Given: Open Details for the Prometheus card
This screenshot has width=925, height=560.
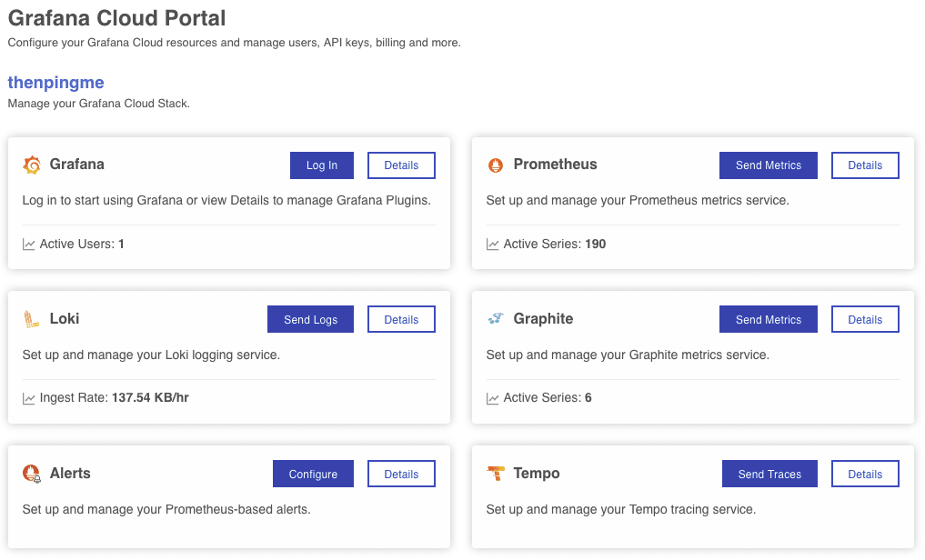Looking at the screenshot, I should click(865, 165).
